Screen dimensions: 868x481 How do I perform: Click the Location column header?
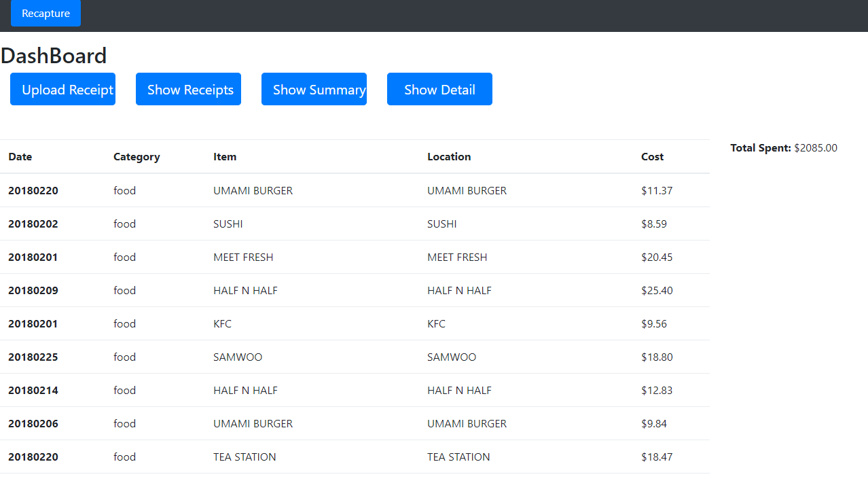tap(449, 156)
